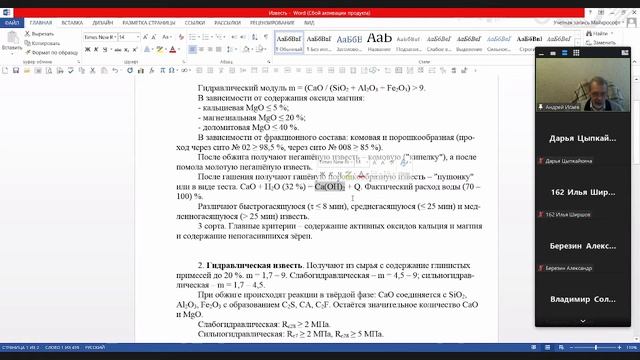Viewport: 640px width, 360px height.
Task: Switch Zoom window to gallery view grid icon
Action: click(x=576, y=53)
